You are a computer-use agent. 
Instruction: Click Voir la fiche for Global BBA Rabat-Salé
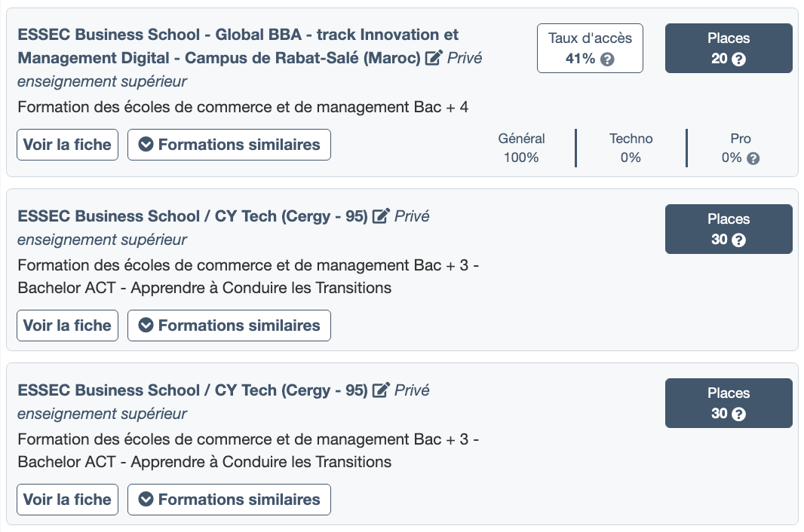[x=67, y=145]
